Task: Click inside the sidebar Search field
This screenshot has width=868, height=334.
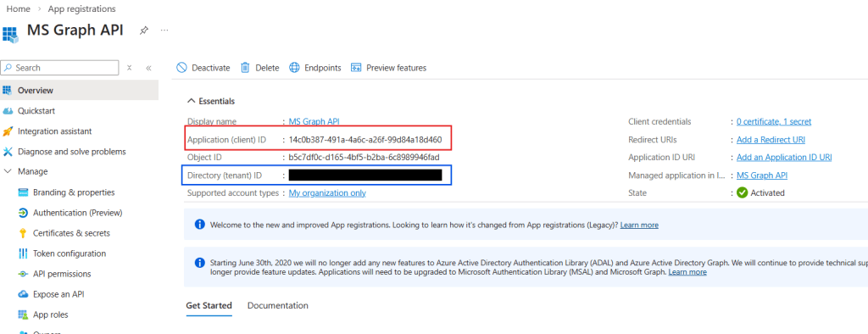Action: 60,68
